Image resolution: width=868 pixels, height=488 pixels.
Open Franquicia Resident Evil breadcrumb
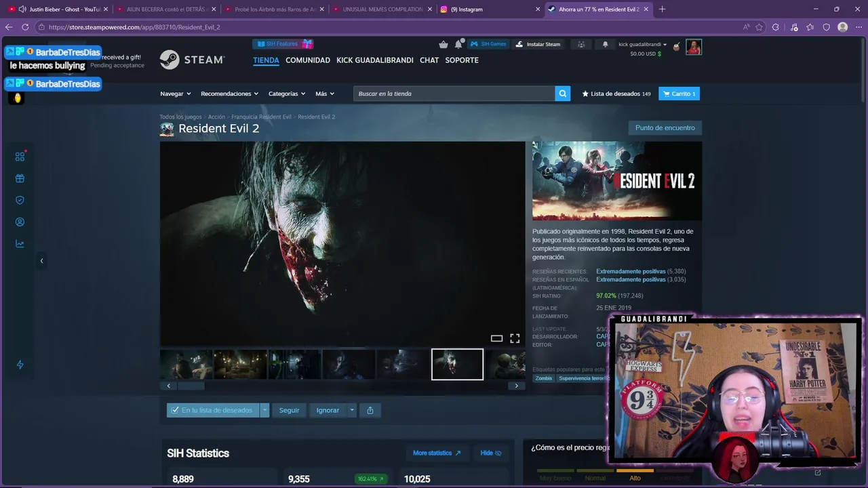[x=261, y=117]
